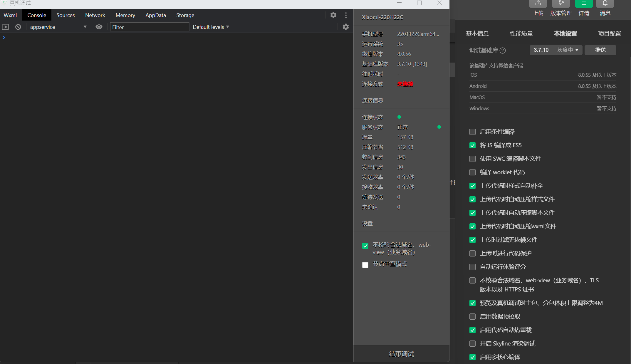Enable the 启用条件编译 checkbox
The height and width of the screenshot is (364, 631).
[x=472, y=132]
